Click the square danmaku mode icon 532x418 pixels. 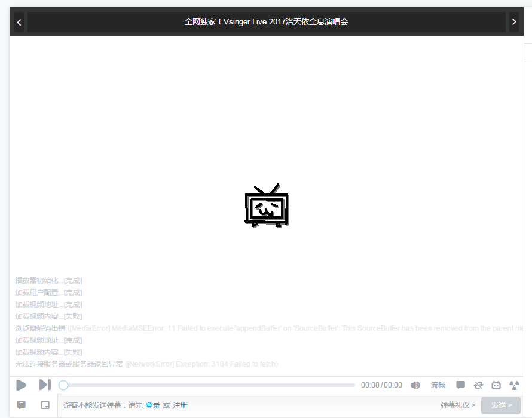[x=45, y=405]
